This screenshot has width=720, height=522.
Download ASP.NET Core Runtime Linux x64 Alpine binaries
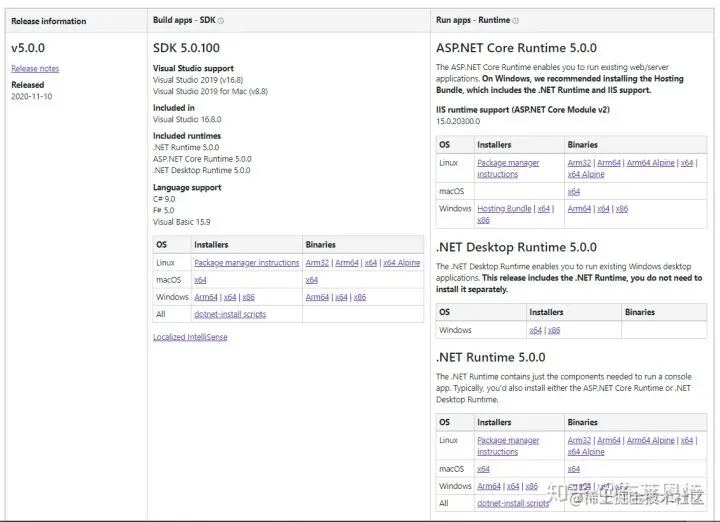pos(586,174)
